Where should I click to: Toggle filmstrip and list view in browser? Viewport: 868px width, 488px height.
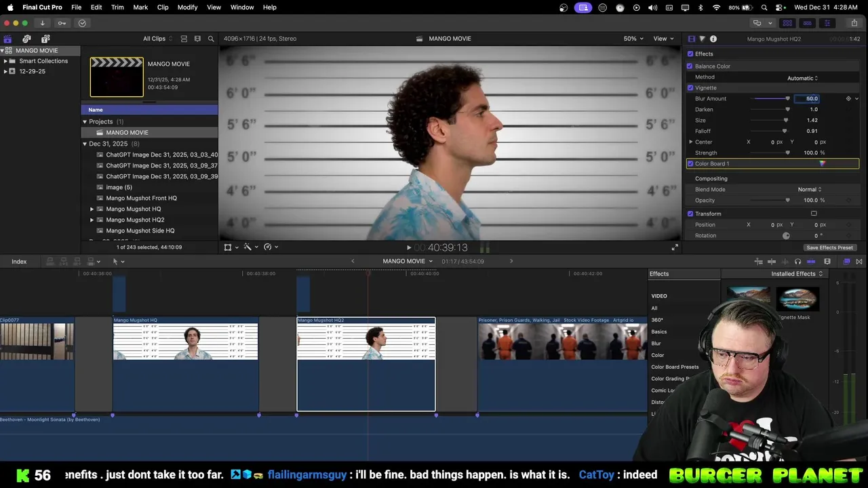tap(183, 39)
